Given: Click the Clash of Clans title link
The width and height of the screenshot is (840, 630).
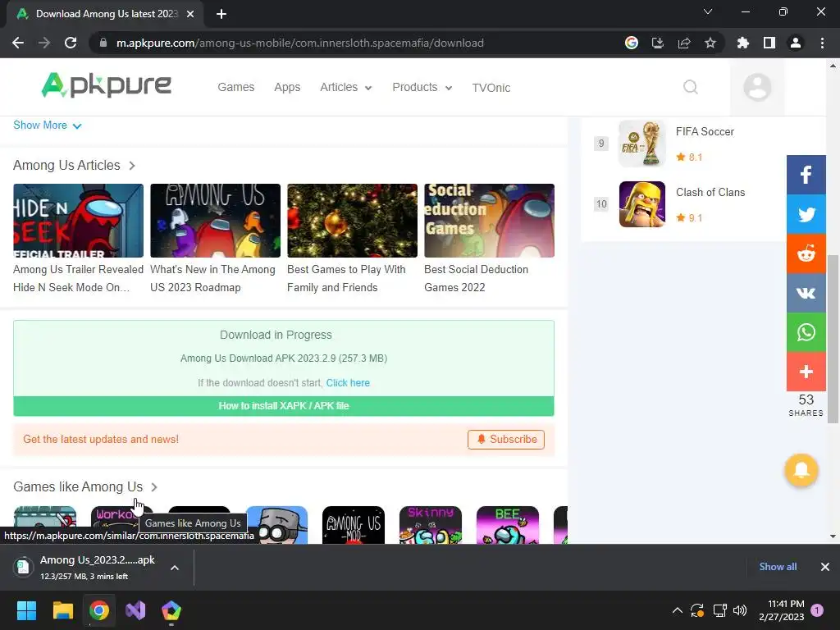Looking at the screenshot, I should 710,192.
